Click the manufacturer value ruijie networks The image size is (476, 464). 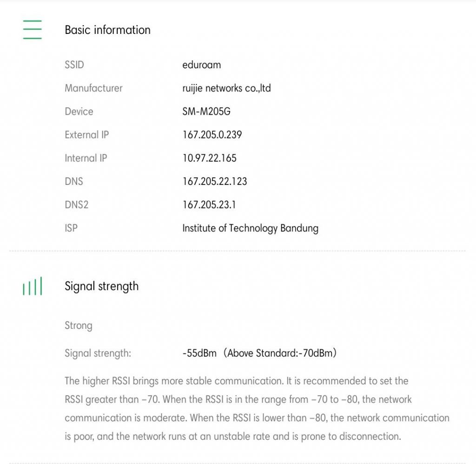(x=226, y=88)
